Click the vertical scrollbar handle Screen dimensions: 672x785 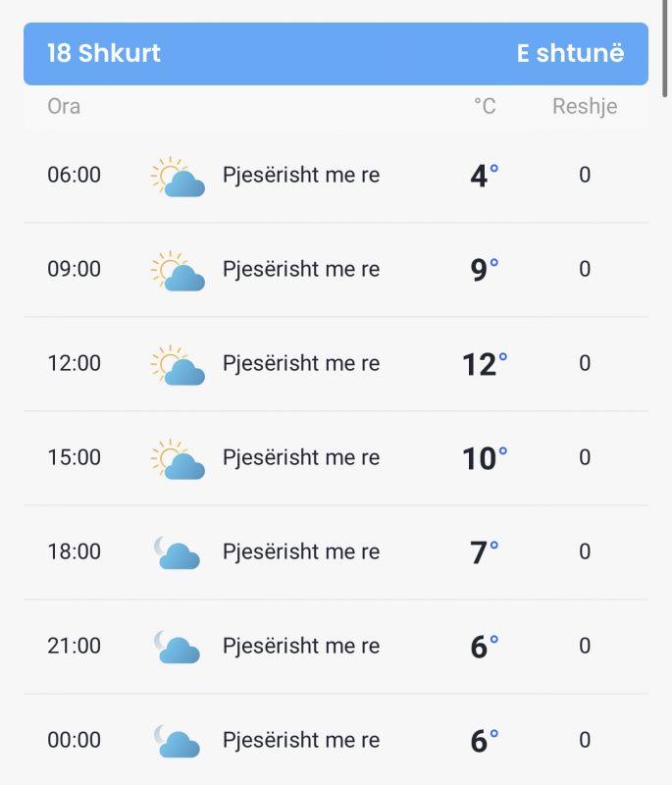665,48
